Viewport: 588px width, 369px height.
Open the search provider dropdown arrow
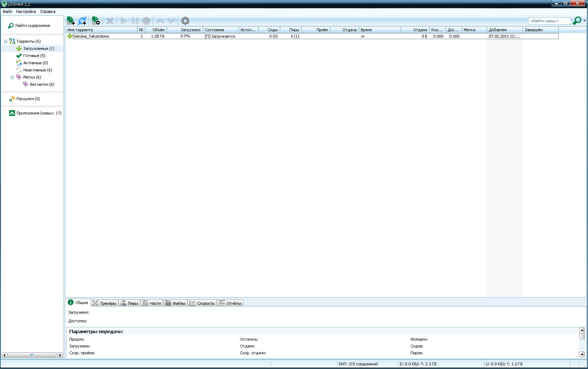584,21
